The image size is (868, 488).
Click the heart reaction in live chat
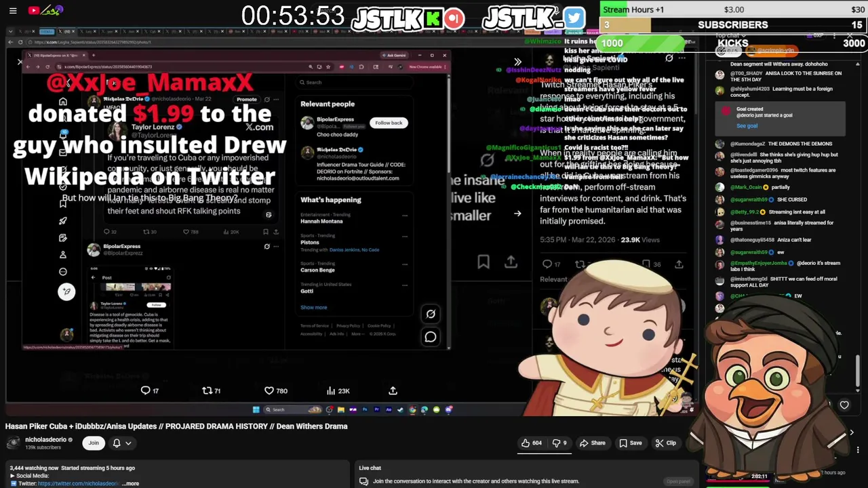click(x=844, y=405)
